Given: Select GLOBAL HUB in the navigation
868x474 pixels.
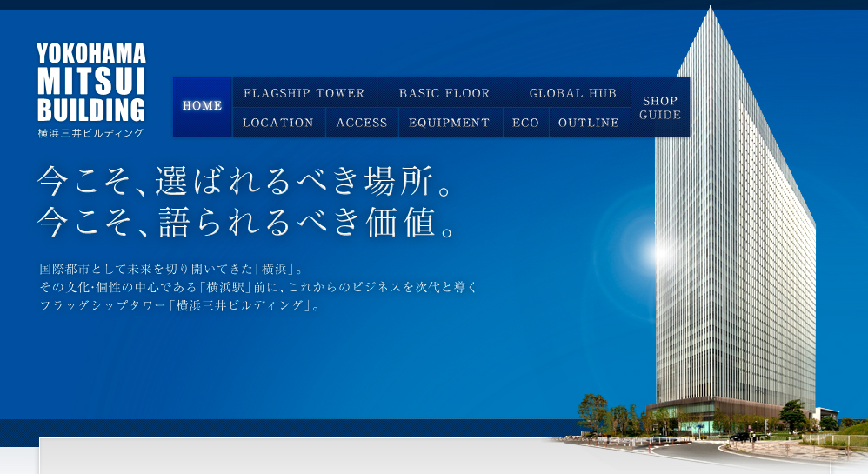Looking at the screenshot, I should pyautogui.click(x=573, y=92).
